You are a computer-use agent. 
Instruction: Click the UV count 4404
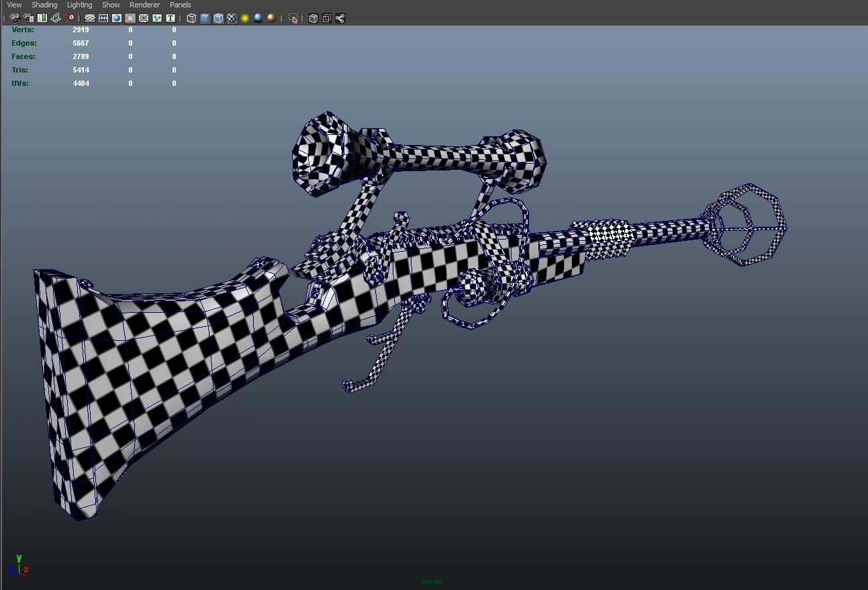[x=81, y=83]
